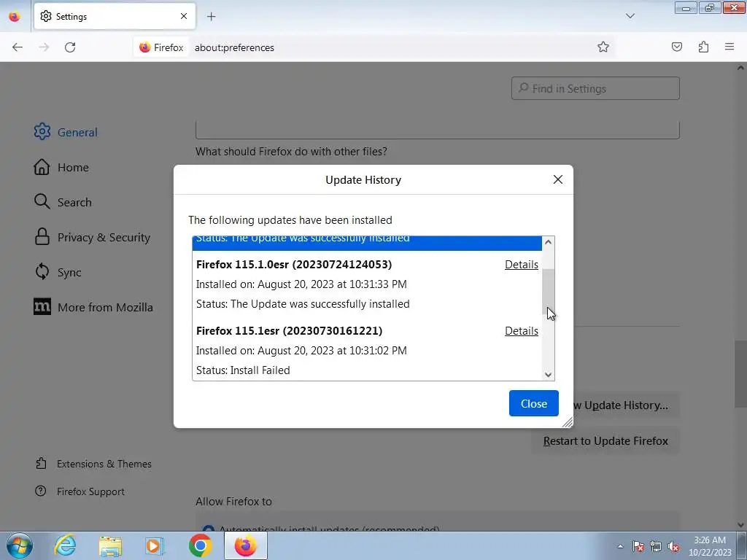Open Sync settings category
Image resolution: width=747 pixels, height=560 pixels.
(x=58, y=272)
